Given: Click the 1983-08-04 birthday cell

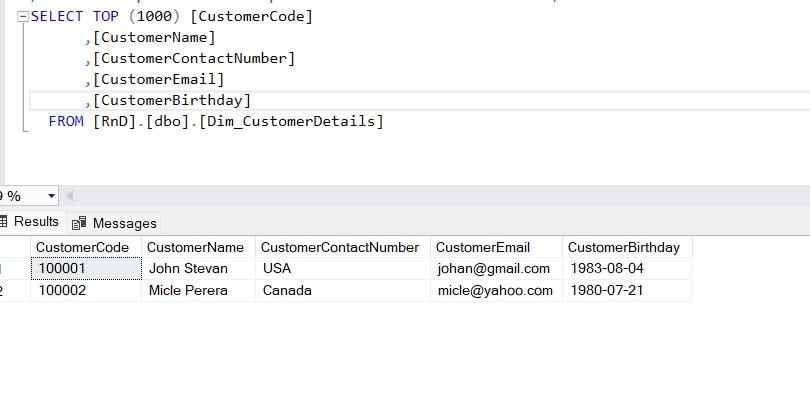Looking at the screenshot, I should tap(627, 268).
